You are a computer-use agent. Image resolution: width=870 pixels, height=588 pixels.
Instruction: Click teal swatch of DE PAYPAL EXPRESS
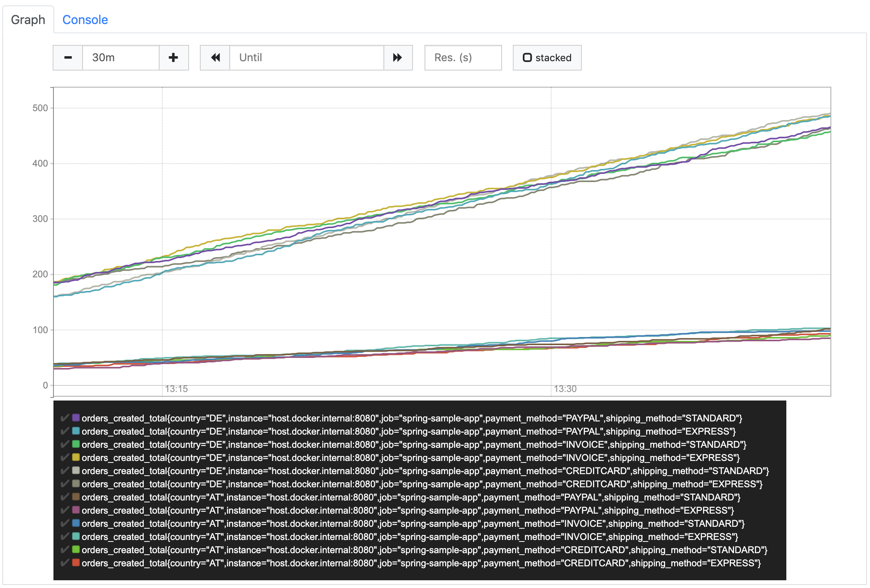76,431
